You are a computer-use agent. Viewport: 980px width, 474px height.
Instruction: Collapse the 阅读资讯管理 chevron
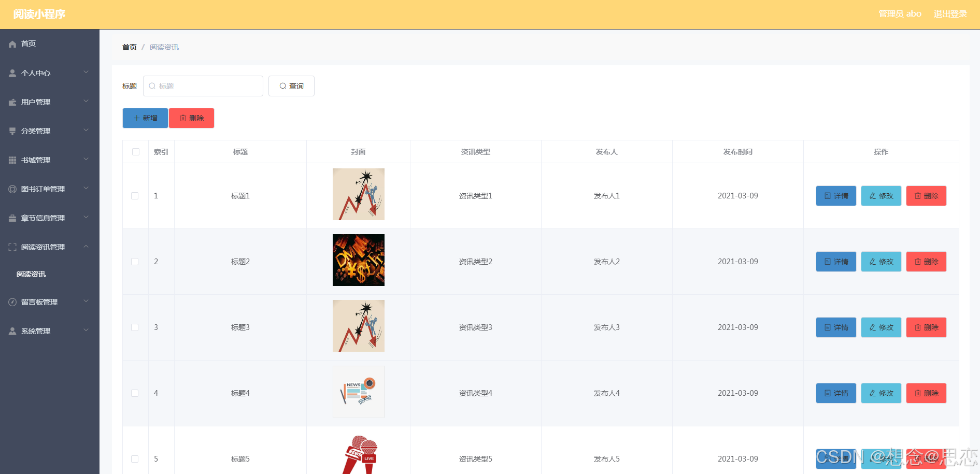86,247
